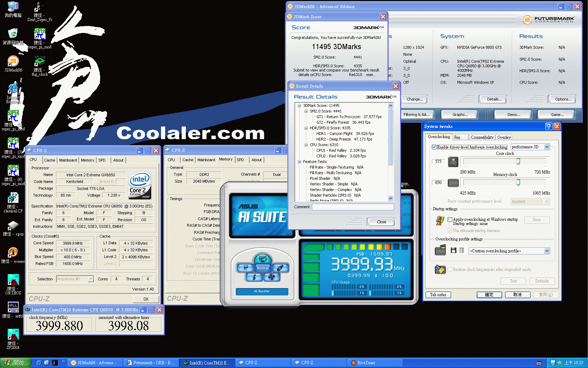Click the Graphs... button in 3DMark06

pyautogui.click(x=460, y=115)
